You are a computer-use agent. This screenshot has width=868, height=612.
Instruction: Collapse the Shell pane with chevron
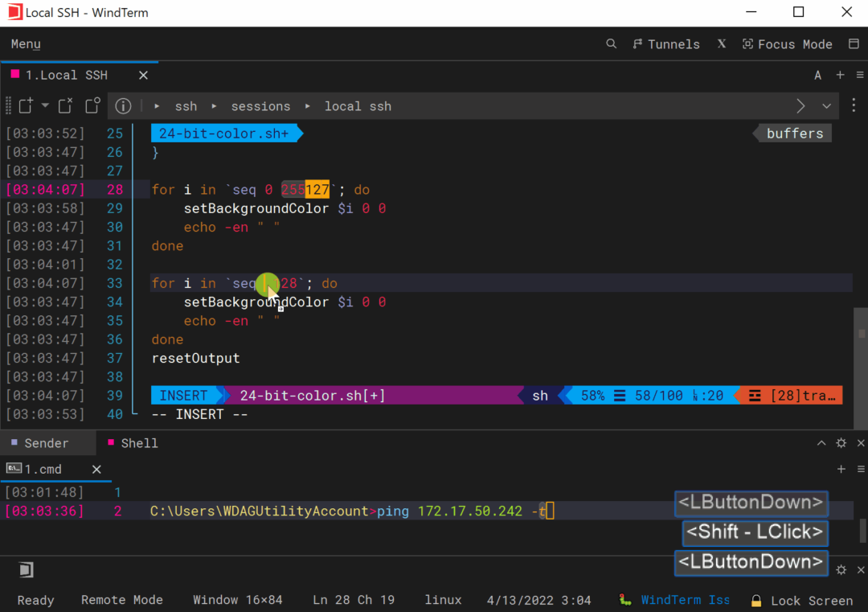821,443
